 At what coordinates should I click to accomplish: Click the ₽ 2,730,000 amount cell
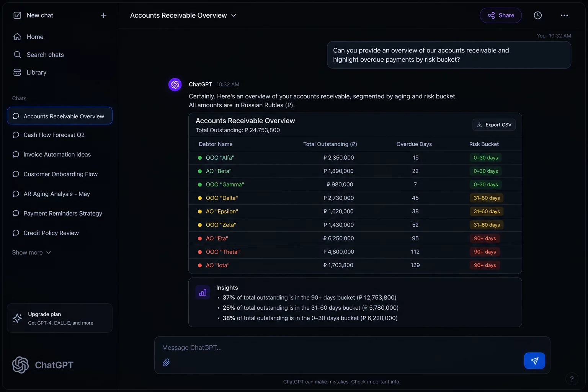click(338, 198)
